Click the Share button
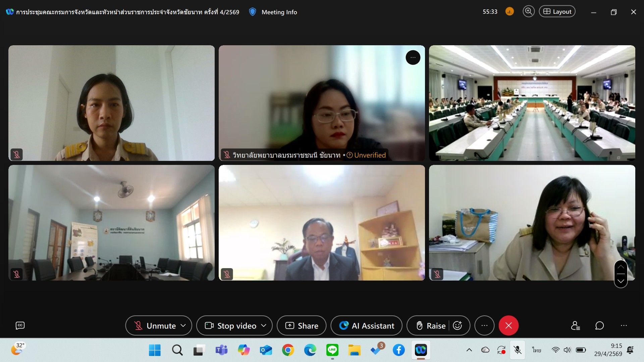644x362 pixels. coord(302,325)
